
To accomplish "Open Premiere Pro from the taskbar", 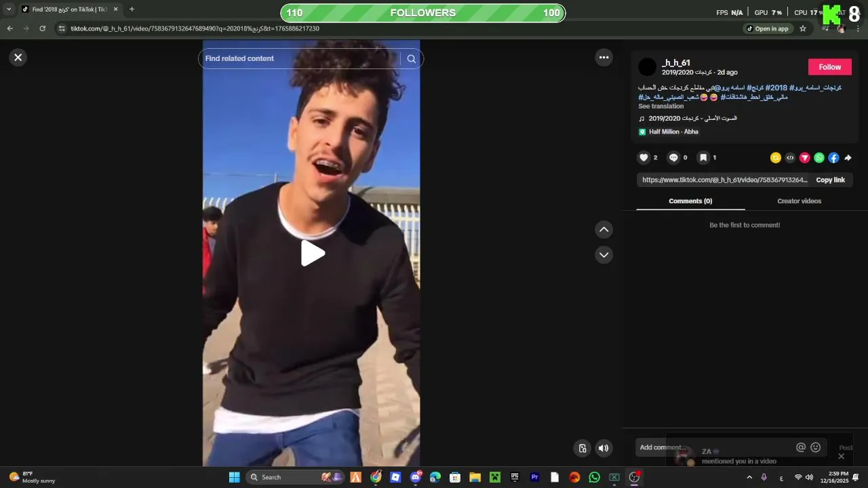I will [534, 477].
